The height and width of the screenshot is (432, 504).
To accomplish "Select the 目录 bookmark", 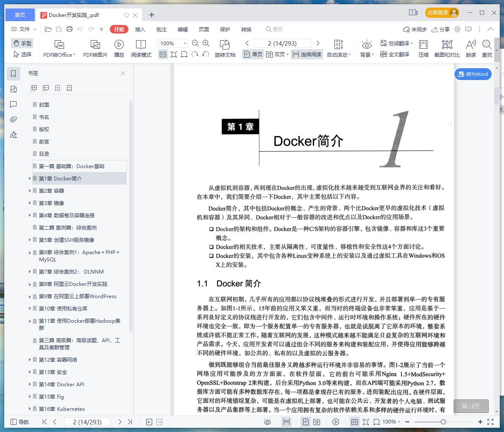I will click(x=44, y=154).
